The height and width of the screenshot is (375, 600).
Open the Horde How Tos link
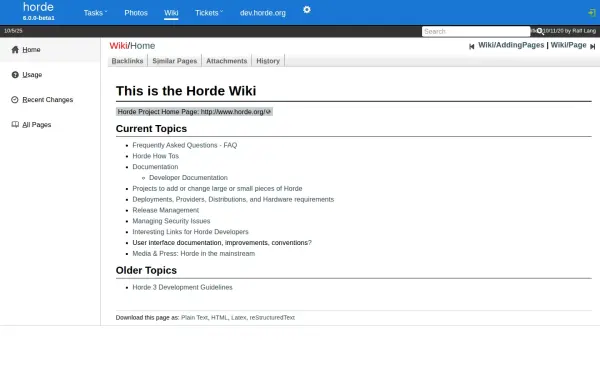click(x=155, y=156)
